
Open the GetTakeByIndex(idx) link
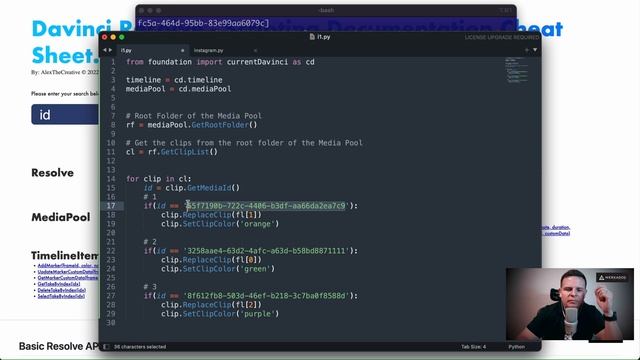[x=59, y=284]
